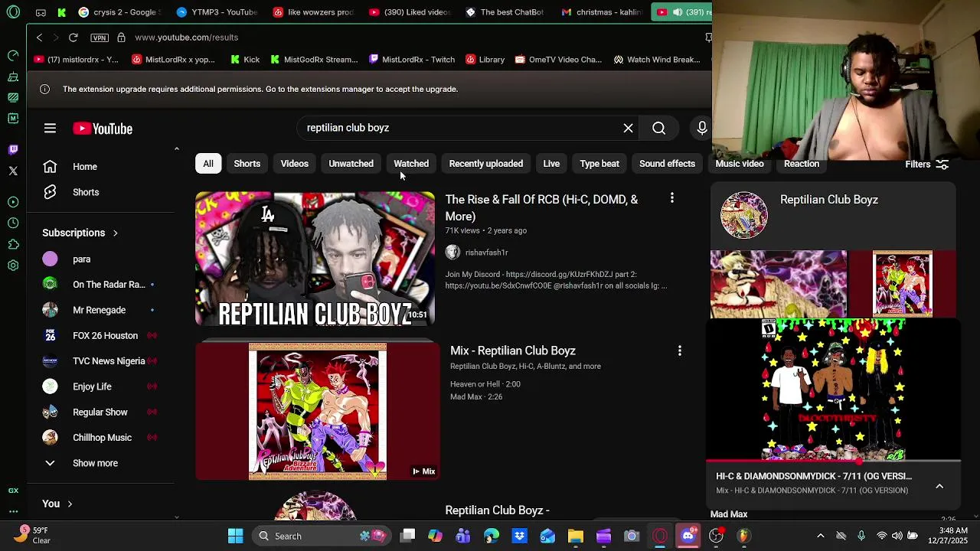Switch to christmas - kahlin Gmail tab
Screen dimensions: 980x551
click(602, 12)
